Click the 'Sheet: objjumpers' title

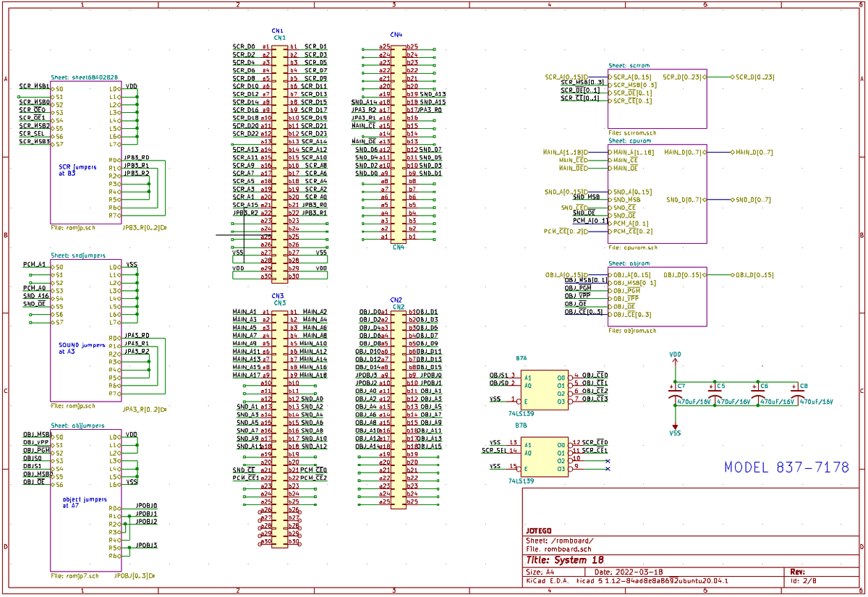[77, 426]
